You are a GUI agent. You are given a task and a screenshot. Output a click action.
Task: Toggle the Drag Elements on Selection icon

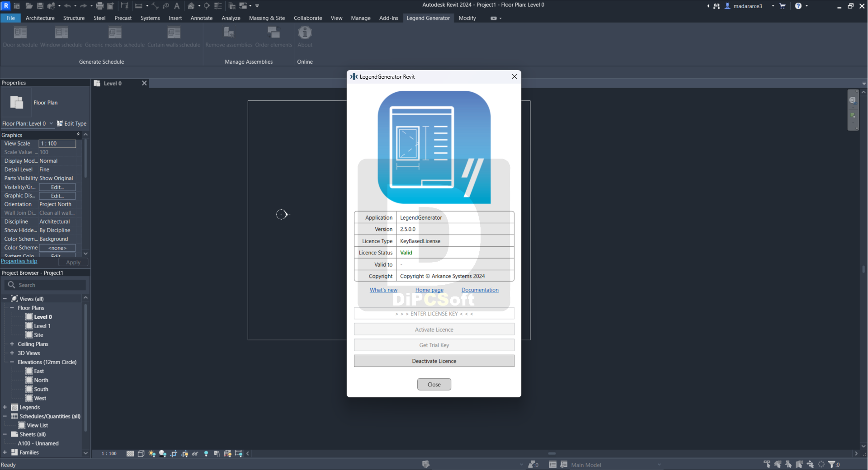(810, 464)
